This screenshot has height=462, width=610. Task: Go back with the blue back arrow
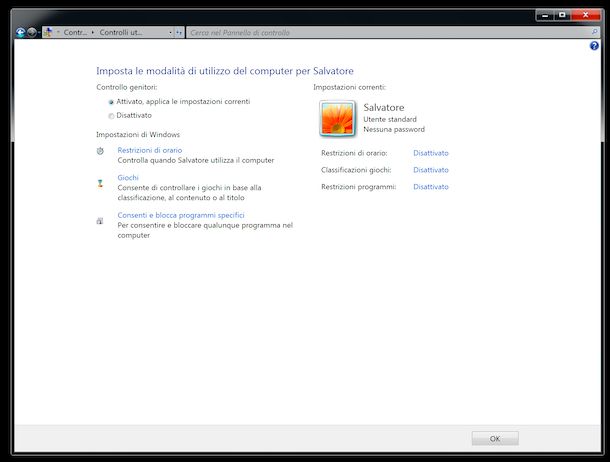pyautogui.click(x=20, y=33)
